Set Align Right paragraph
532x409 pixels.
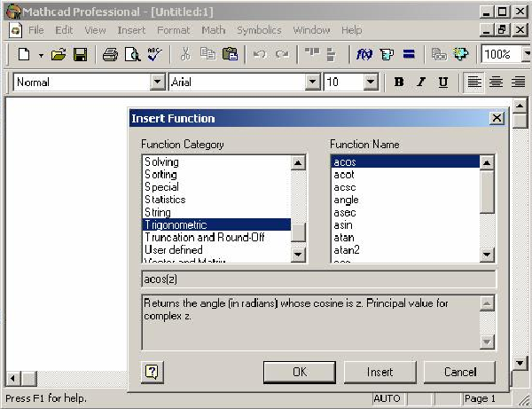click(519, 82)
